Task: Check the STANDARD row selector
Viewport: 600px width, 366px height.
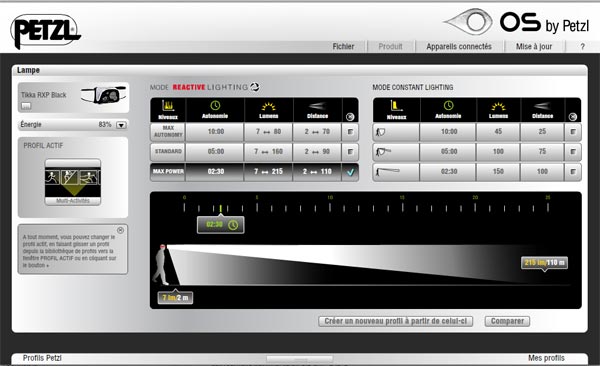Action: tap(350, 152)
